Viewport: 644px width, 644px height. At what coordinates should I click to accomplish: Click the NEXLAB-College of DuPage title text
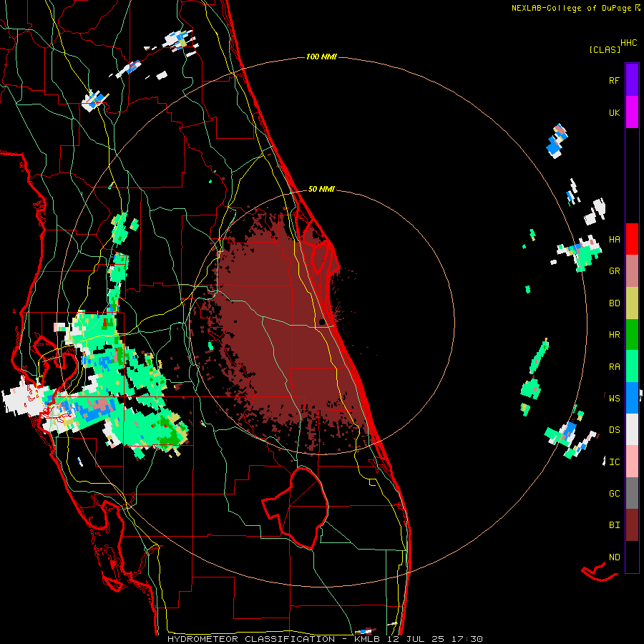571,8
